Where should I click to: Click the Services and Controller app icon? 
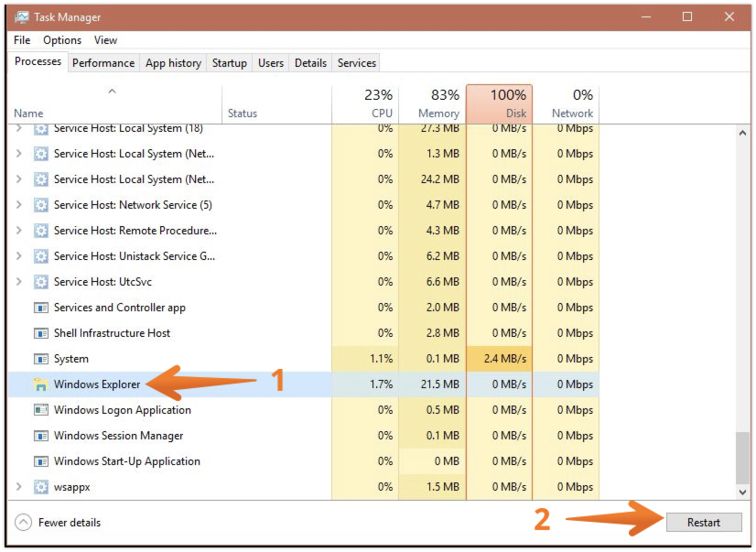click(x=40, y=308)
